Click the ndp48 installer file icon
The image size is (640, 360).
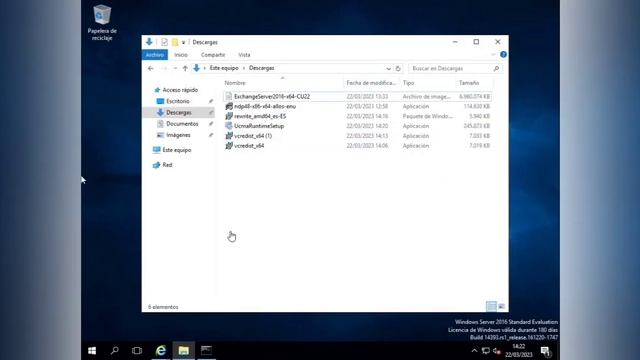[x=229, y=106]
